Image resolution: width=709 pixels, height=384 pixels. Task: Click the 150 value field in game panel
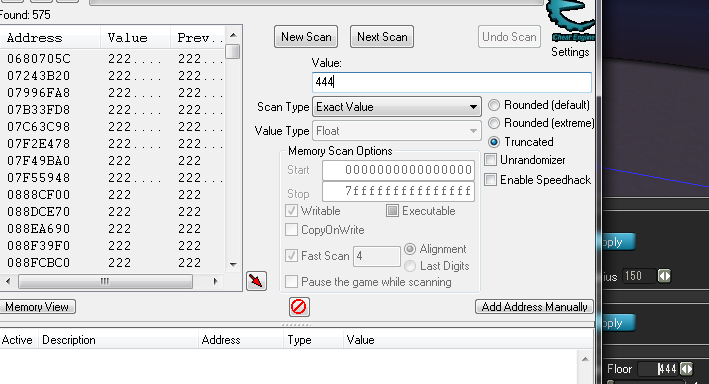(x=638, y=276)
